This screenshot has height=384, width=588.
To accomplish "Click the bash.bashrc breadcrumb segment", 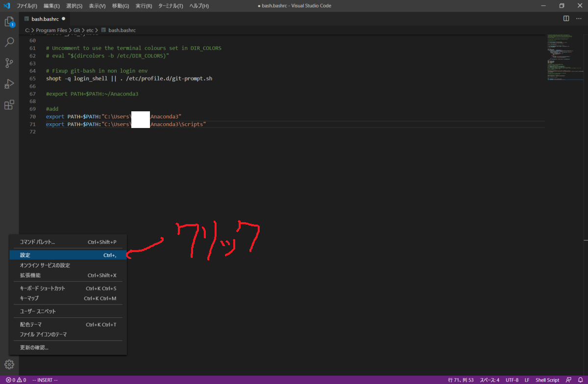I will pyautogui.click(x=118, y=30).
